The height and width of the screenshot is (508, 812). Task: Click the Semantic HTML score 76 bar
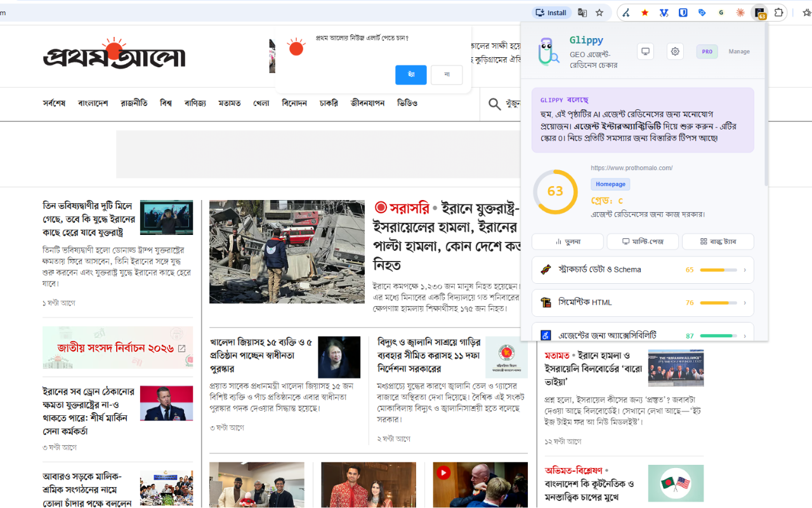point(718,303)
